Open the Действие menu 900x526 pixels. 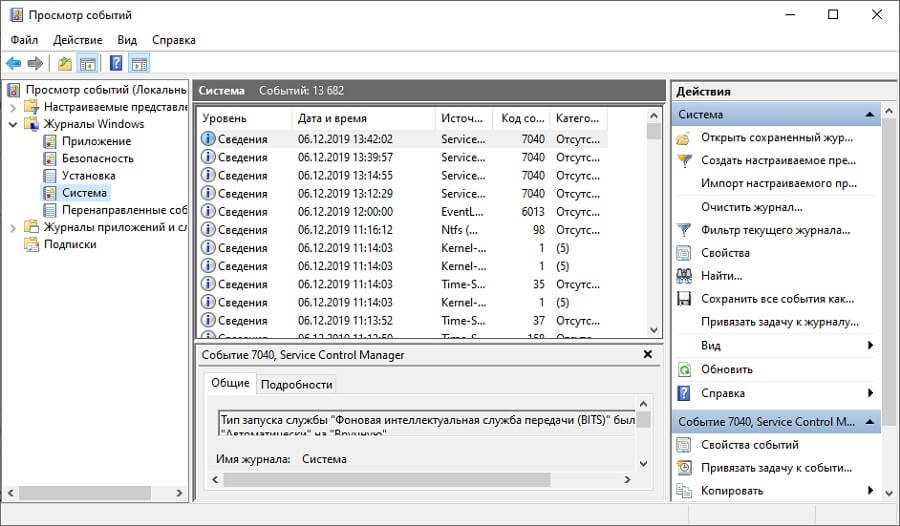77,40
